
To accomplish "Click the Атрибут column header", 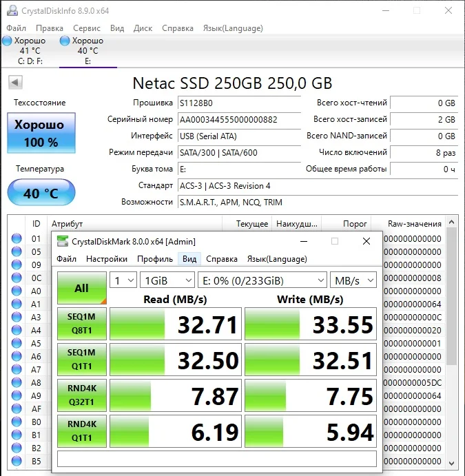I will point(135,224).
